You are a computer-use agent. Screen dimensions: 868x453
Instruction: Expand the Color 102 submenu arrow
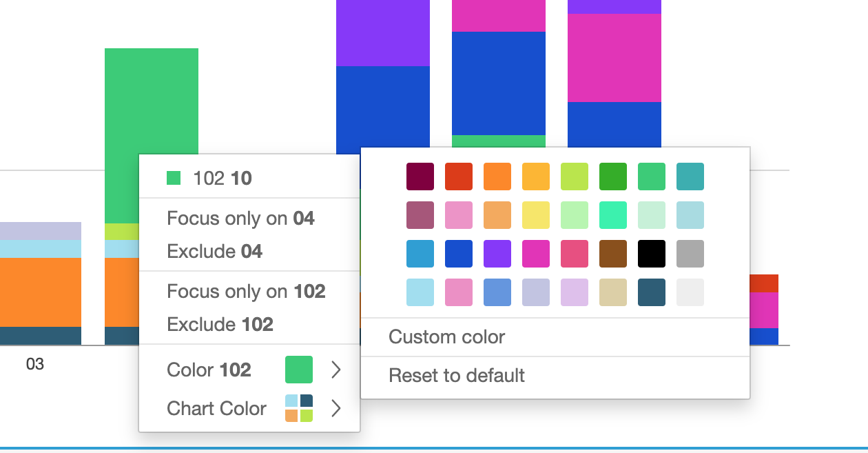[335, 370]
